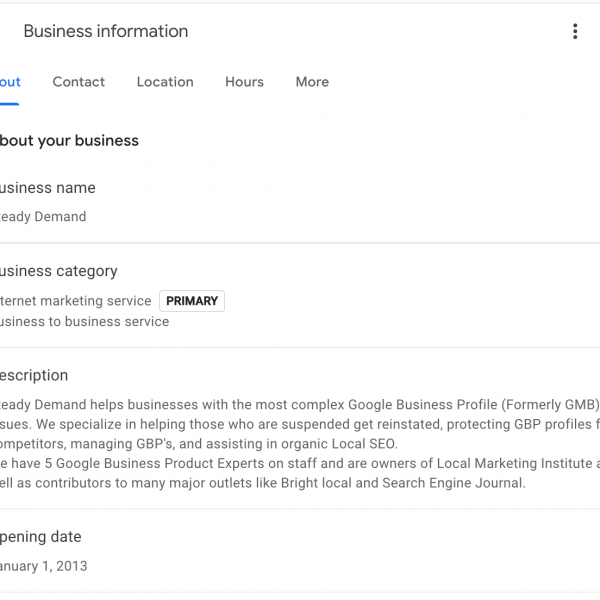Screen dimensions: 600x600
Task: Open the Business category section
Action: point(58,271)
